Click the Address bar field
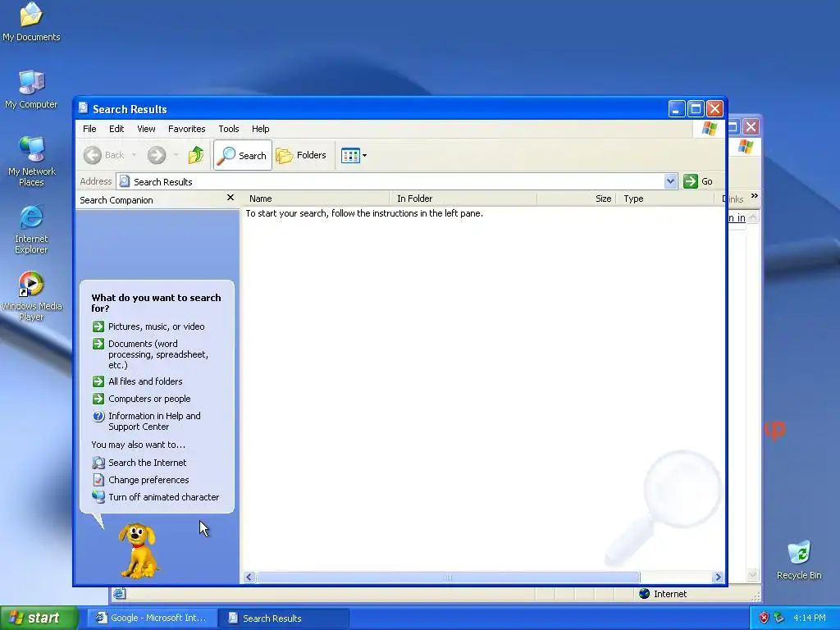The image size is (840, 630). pos(391,181)
